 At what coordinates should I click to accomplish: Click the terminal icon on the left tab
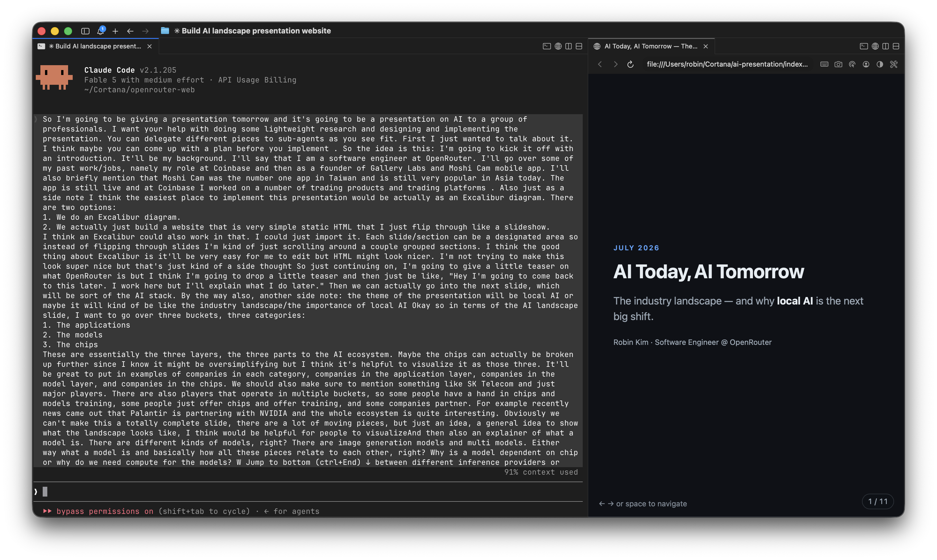pos(42,46)
